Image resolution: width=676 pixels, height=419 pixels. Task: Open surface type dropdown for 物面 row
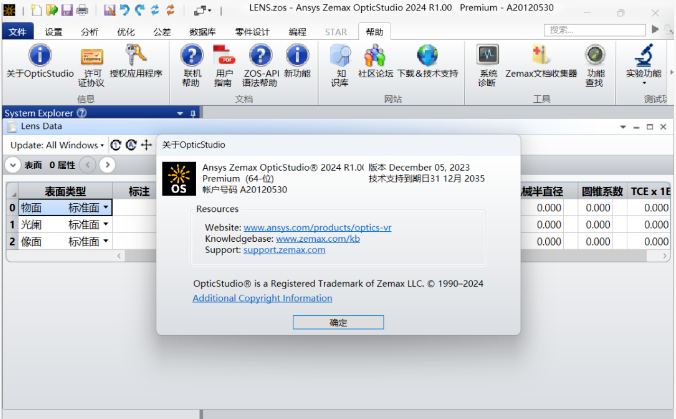106,208
